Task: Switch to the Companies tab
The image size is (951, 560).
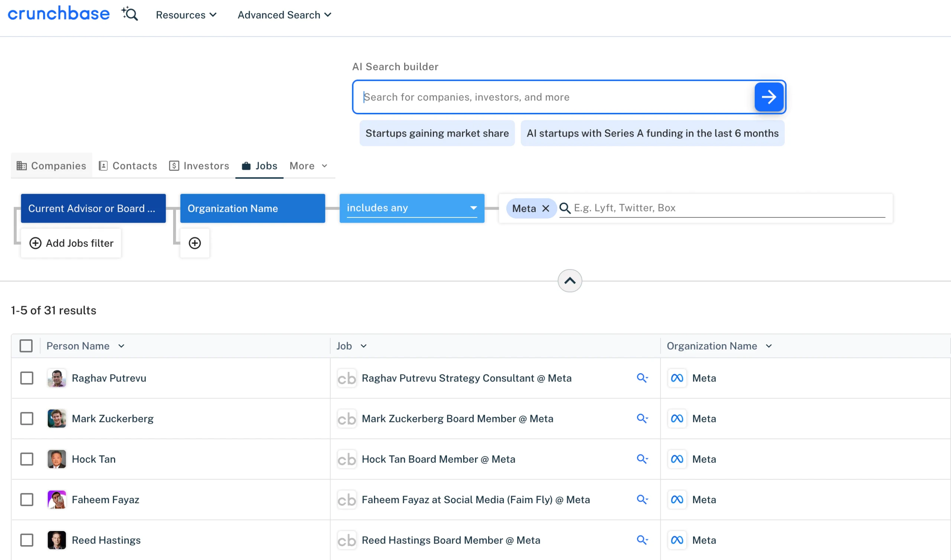Action: [x=51, y=166]
